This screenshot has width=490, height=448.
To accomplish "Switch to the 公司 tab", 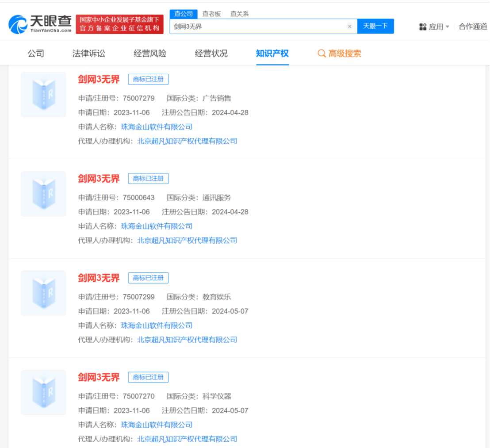I will click(x=36, y=54).
